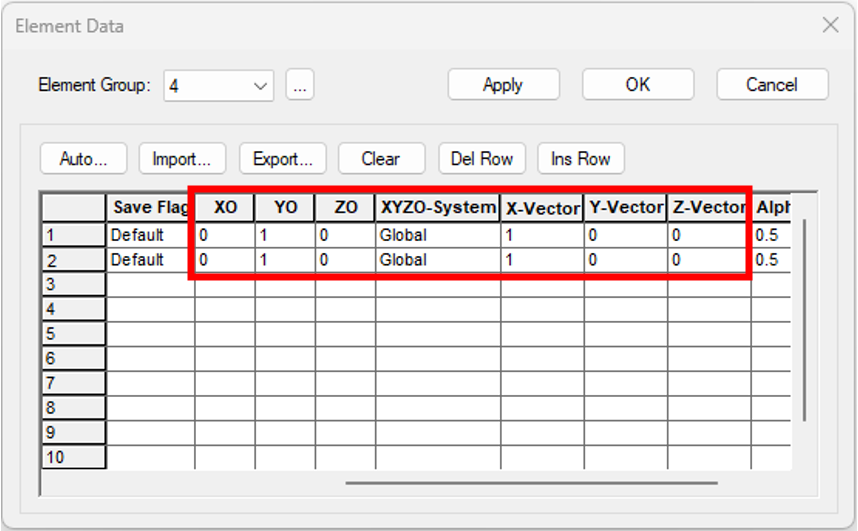858x531 pixels.
Task: Click the Export... button
Action: tap(283, 159)
